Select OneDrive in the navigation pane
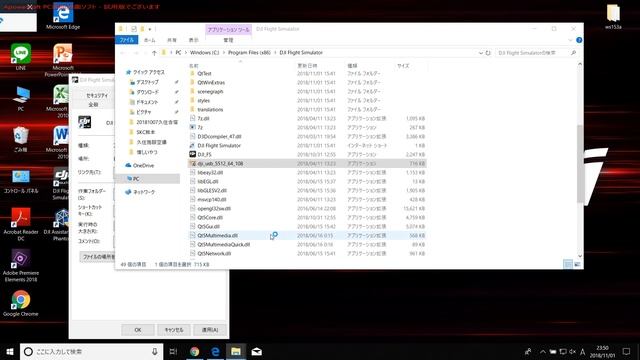The image size is (640, 360). coord(143,165)
